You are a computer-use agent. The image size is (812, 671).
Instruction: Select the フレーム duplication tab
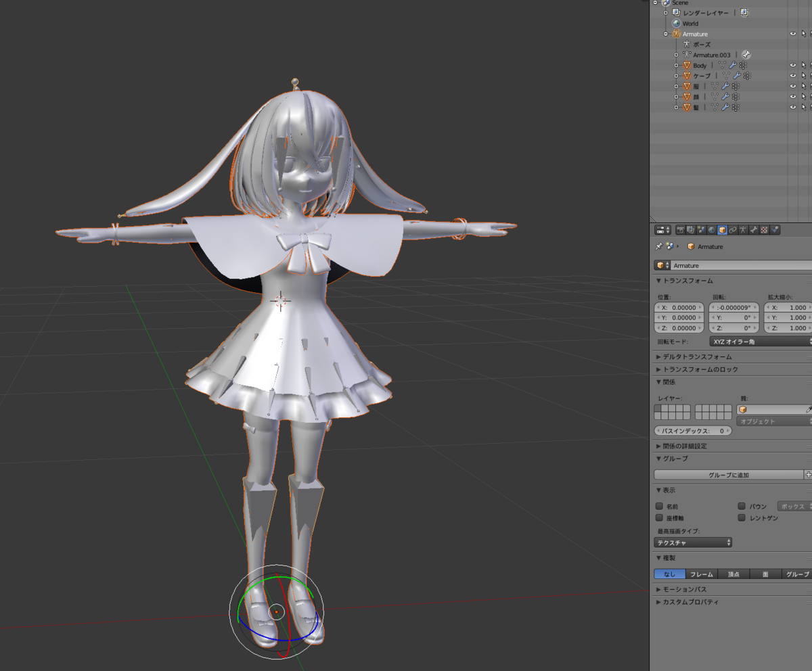click(702, 574)
